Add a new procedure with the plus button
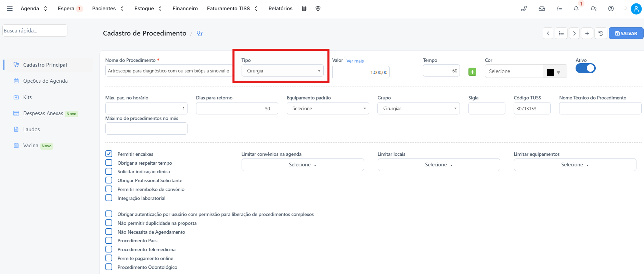 [x=587, y=33]
